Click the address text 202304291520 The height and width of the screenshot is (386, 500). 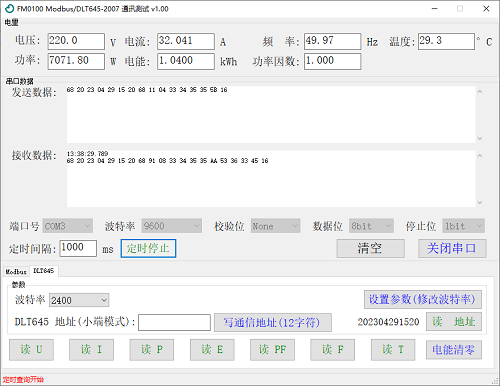click(x=388, y=322)
